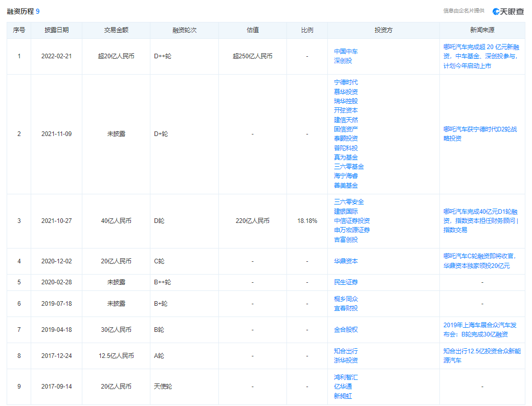
Task: Click the 信息由企名片提供 attribution text
Action: click(x=464, y=11)
